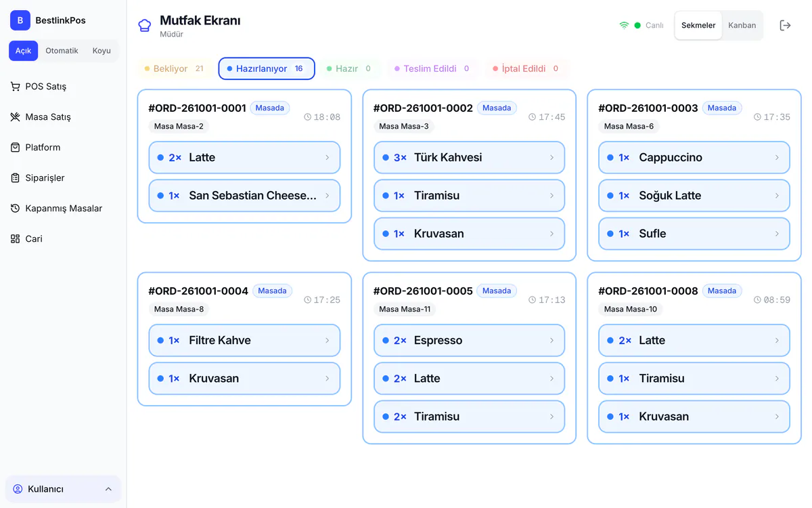Open the Soğuk Latte item row

click(694, 196)
